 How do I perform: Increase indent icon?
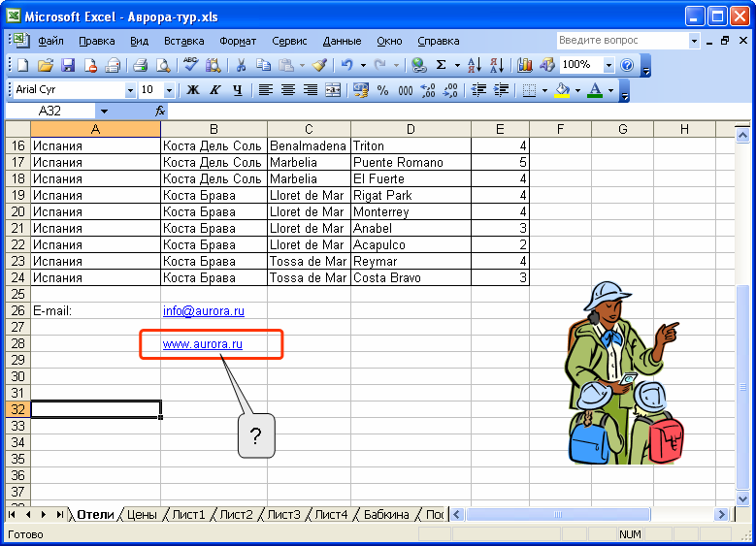pos(502,90)
